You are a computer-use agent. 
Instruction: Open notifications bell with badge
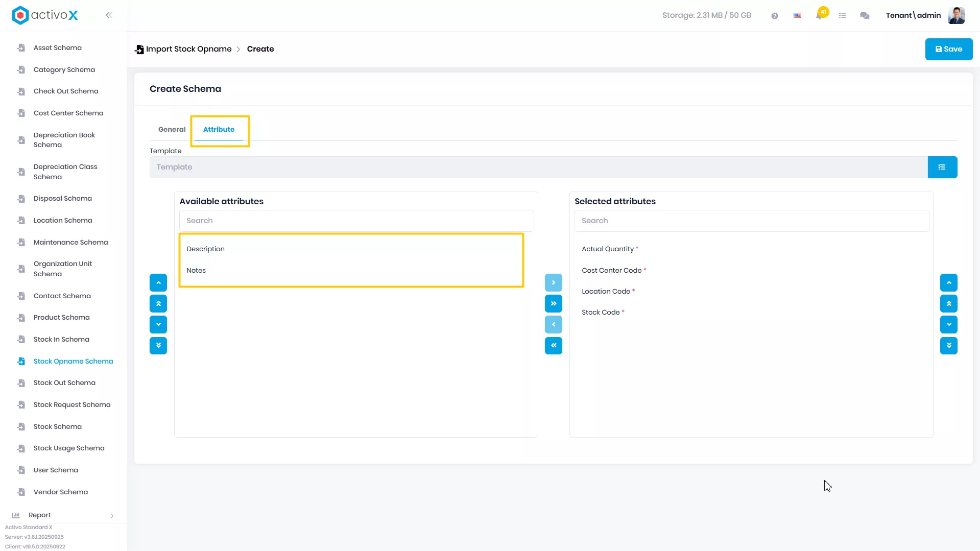pos(821,14)
